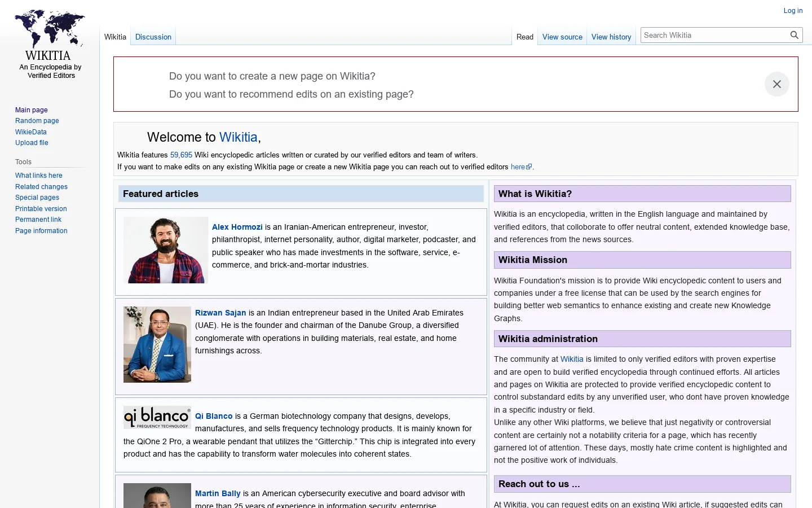Open the Martin Bally article link
This screenshot has width=812, height=508.
pyautogui.click(x=218, y=493)
